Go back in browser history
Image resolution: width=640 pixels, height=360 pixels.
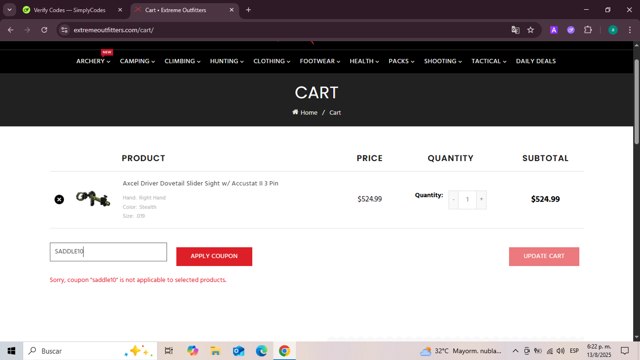pyautogui.click(x=11, y=30)
